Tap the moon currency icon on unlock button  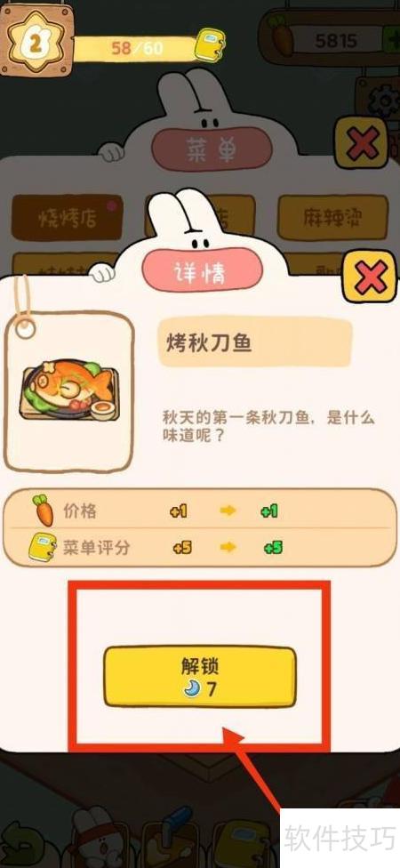pos(192,689)
